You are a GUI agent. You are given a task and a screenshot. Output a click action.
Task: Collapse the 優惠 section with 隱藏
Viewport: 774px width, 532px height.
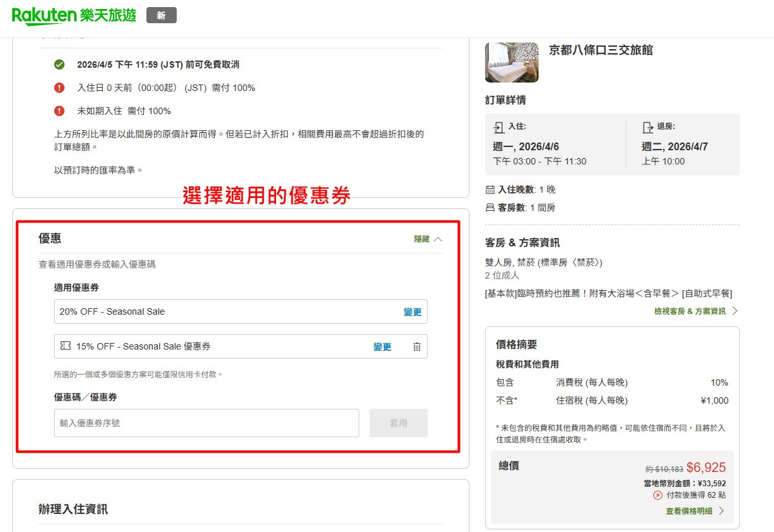(x=428, y=239)
